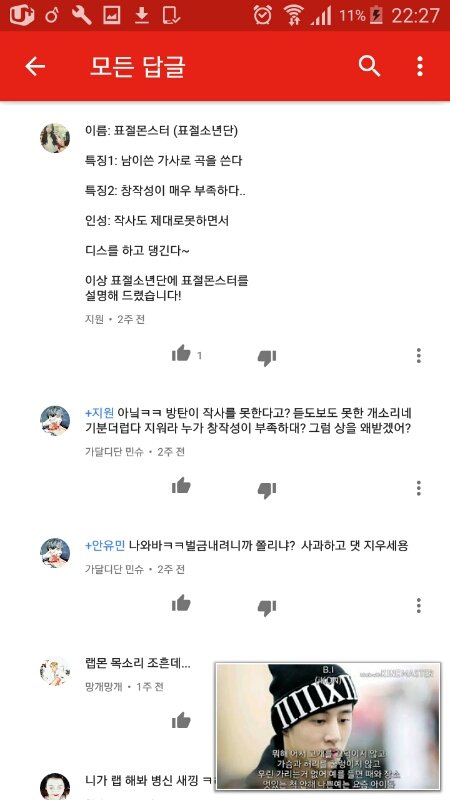
Task: Open 지원's profile avatar
Action: (x=55, y=138)
